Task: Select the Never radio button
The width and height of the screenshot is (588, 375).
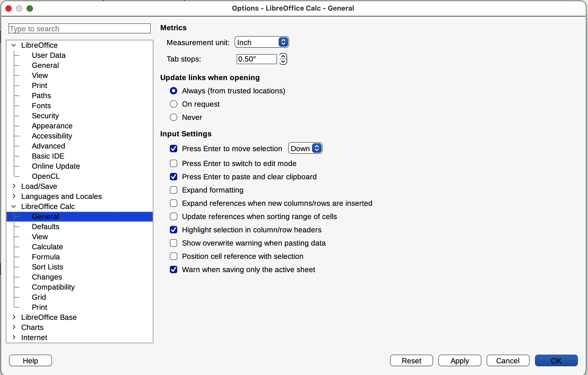Action: tap(174, 117)
